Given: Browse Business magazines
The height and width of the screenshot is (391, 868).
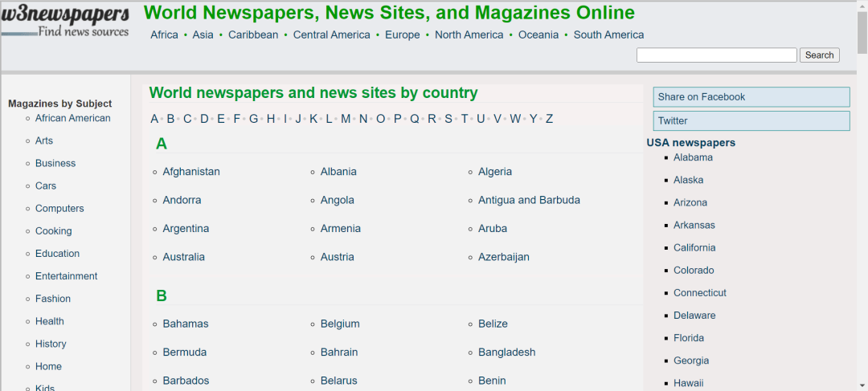Looking at the screenshot, I should pos(55,164).
